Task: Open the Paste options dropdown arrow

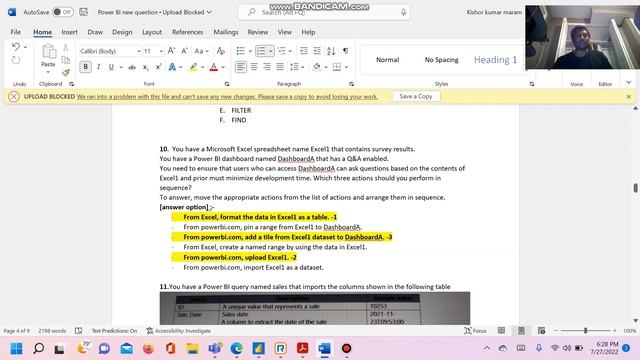Action: [48, 72]
